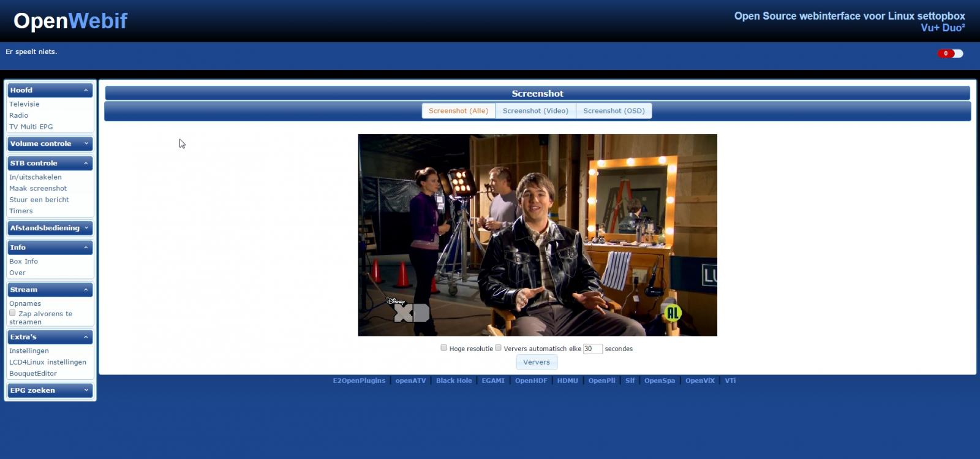The width and height of the screenshot is (980, 459).
Task: Open the BouquetEditor link
Action: pos(33,374)
